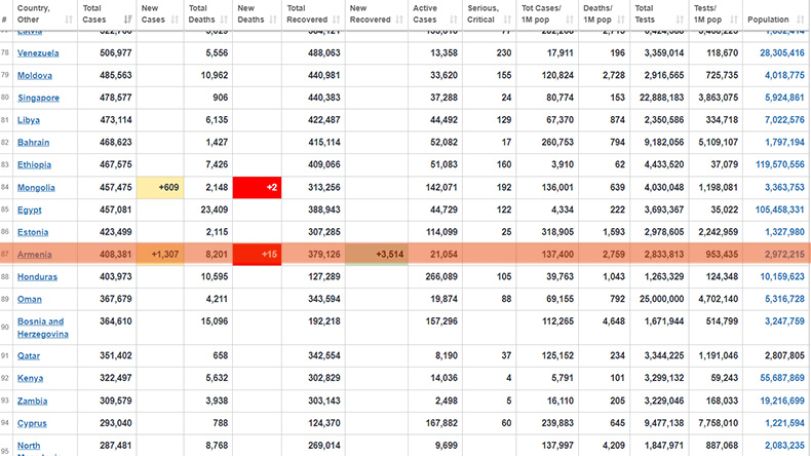This screenshot has height=456, width=811.
Task: Open Kenya population link 55,687,869
Action: pyautogui.click(x=782, y=378)
